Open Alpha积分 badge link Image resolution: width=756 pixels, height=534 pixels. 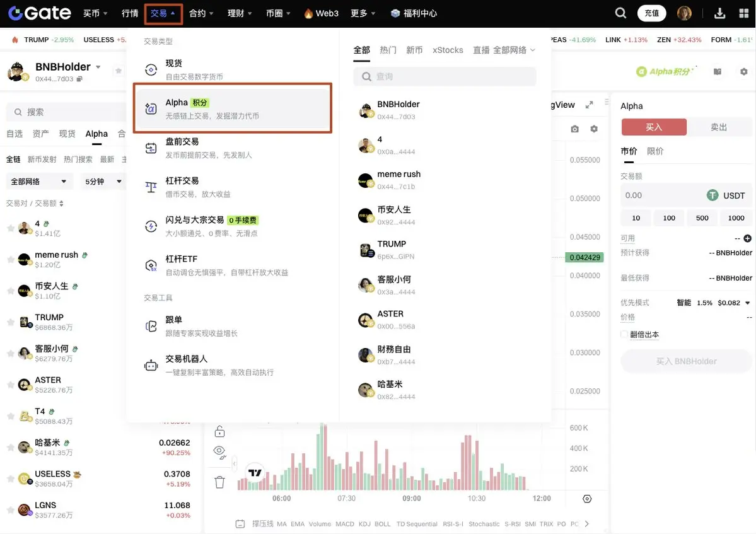coord(665,71)
